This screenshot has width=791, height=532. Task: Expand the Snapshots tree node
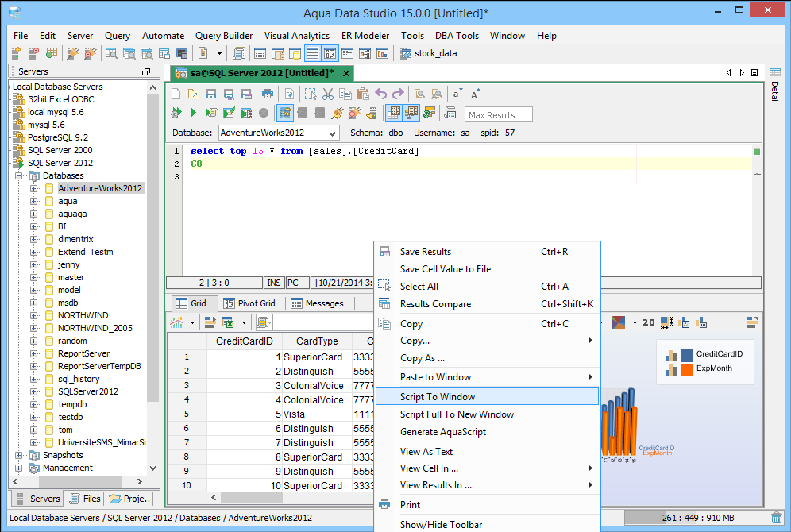click(x=19, y=455)
